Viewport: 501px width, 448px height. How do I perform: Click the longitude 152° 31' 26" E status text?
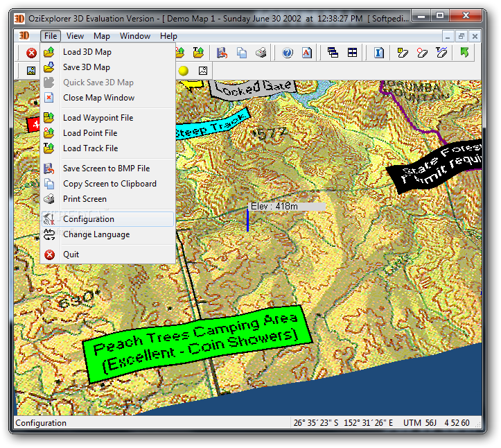pos(368,423)
